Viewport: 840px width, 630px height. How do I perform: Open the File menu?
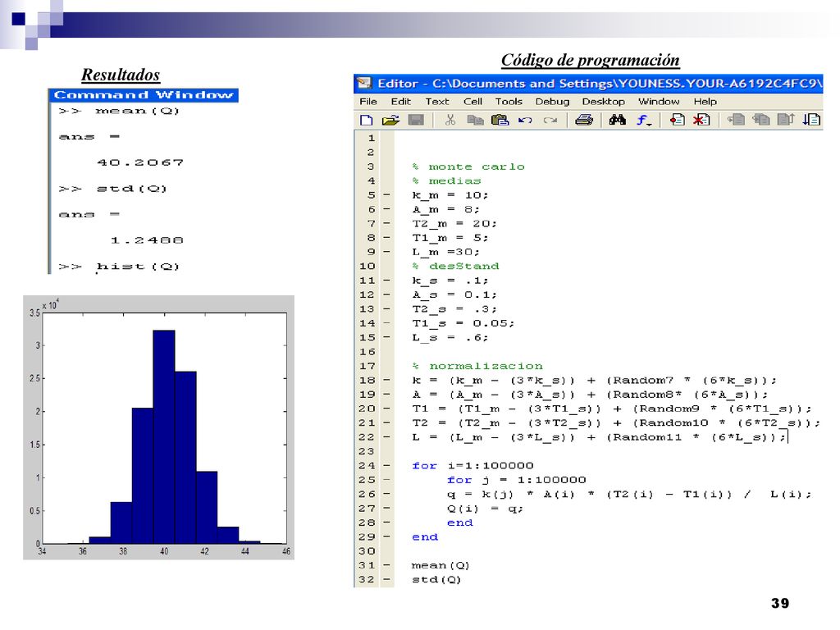[368, 101]
